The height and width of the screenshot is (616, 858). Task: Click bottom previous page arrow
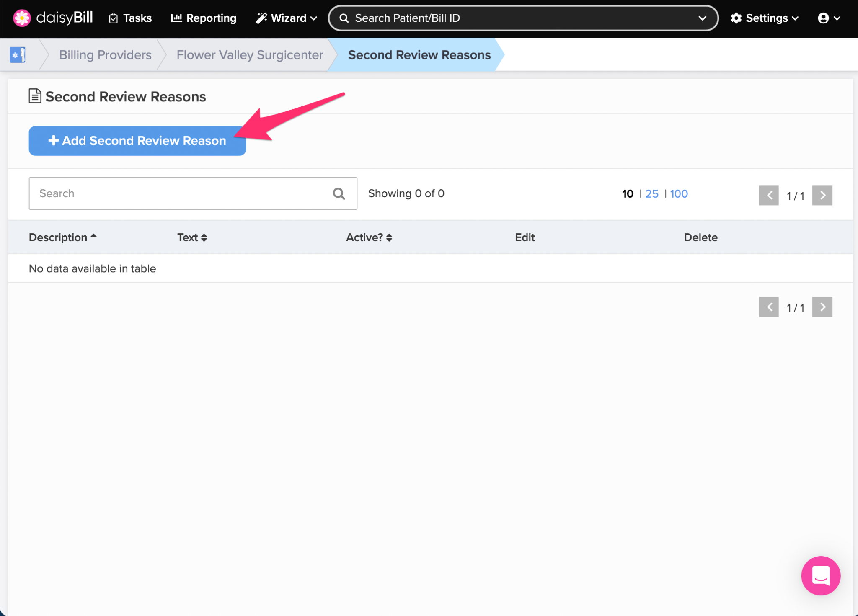[x=768, y=307]
